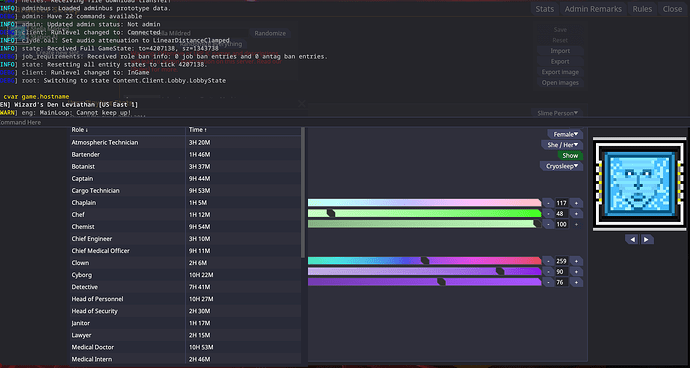Viewport: 690px width, 368px height.
Task: Select the Captain role row
Action: tap(185, 179)
